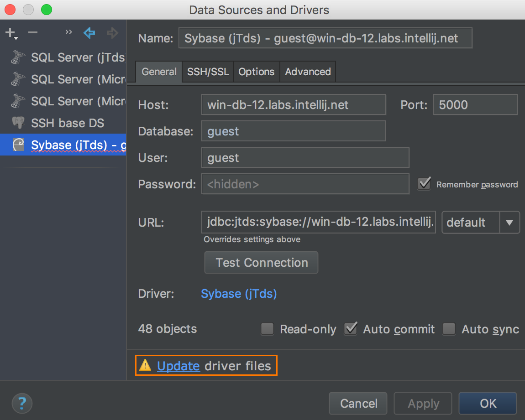The image size is (525, 420).
Task: Click into the Host field
Action: point(294,105)
